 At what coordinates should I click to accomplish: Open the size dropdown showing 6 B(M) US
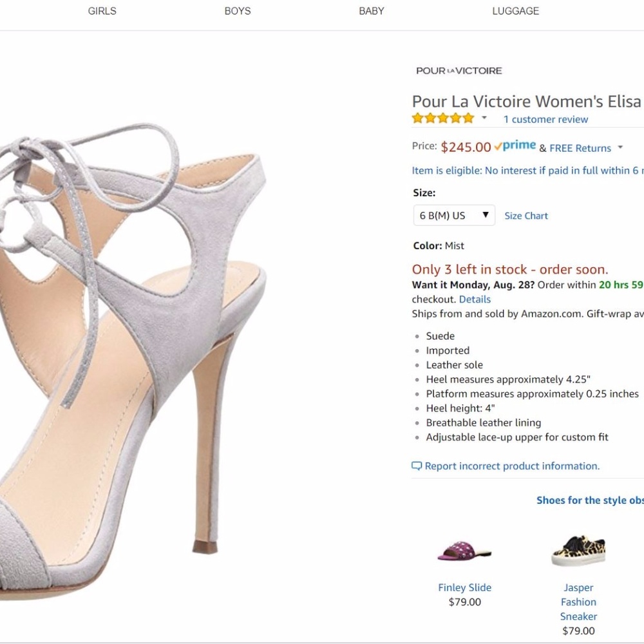(453, 215)
